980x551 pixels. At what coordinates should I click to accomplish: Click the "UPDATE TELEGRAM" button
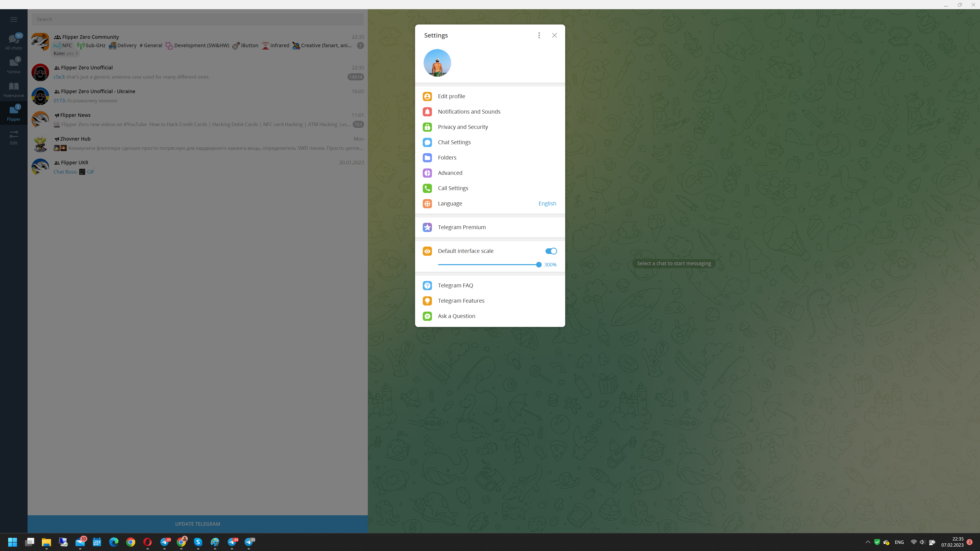[197, 524]
